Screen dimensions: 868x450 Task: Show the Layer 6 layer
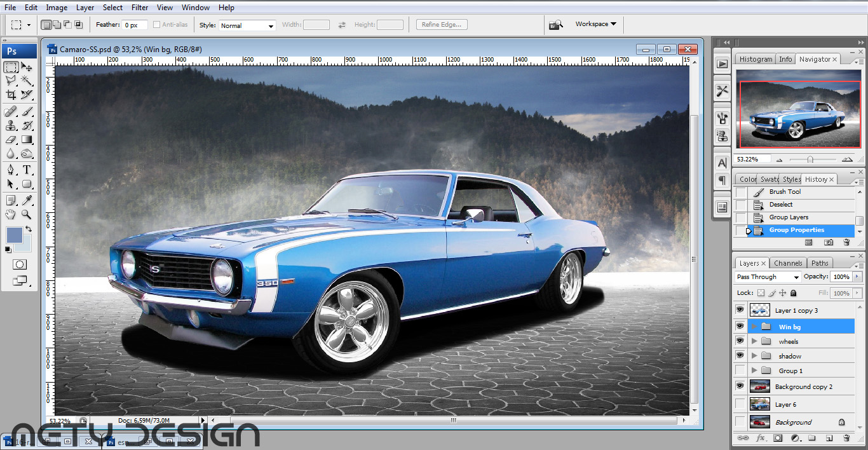click(x=740, y=404)
